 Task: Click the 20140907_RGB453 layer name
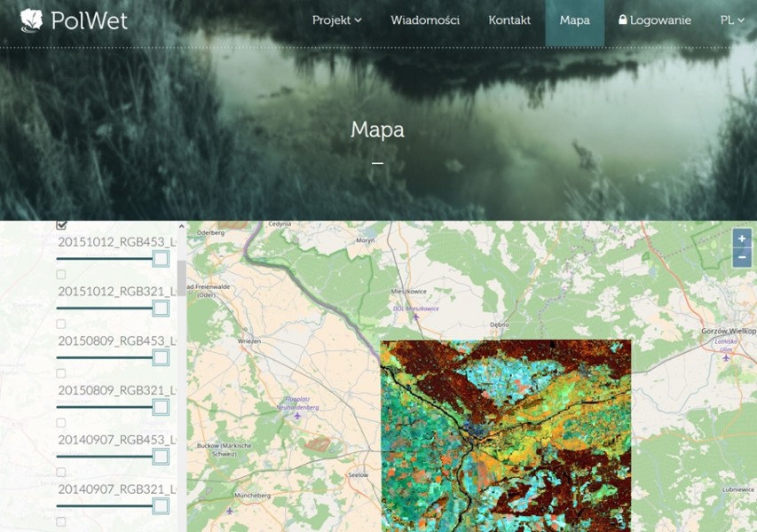click(116, 440)
